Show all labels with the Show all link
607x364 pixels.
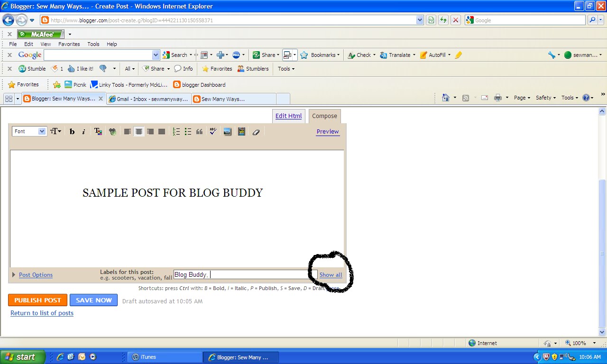click(x=331, y=274)
